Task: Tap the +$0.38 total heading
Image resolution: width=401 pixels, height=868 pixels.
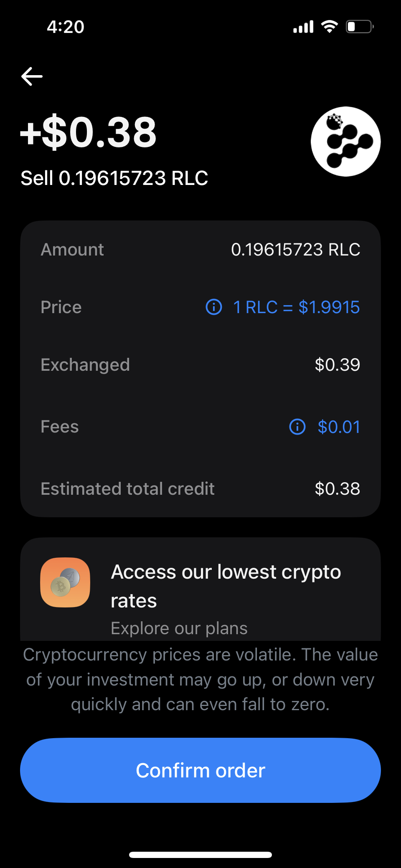Action: click(x=89, y=132)
